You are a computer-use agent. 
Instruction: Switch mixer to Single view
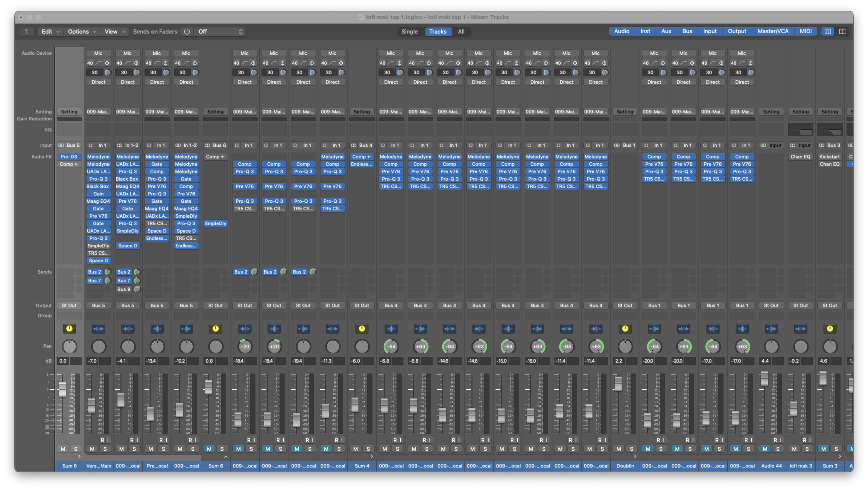point(409,32)
